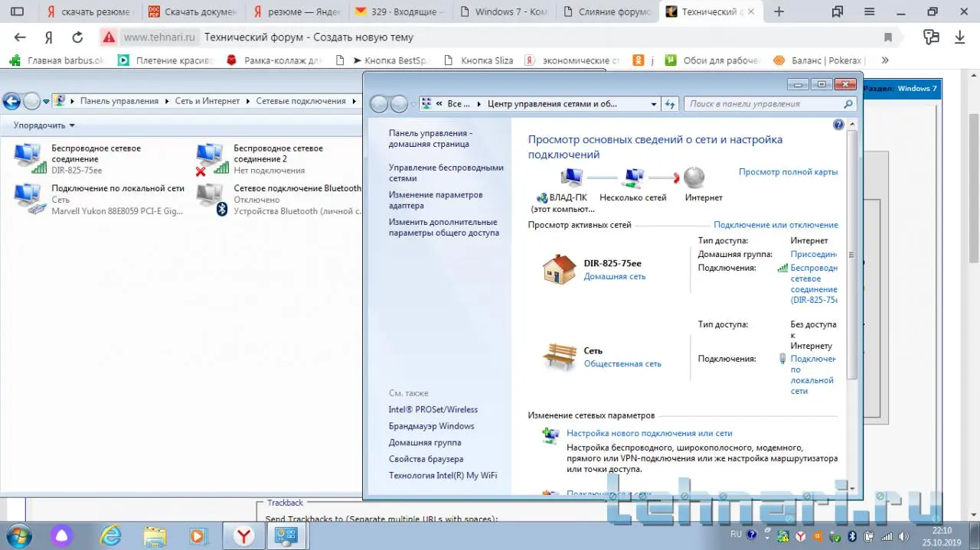Image resolution: width=980 pixels, height=550 pixels.
Task: Change 'Общественная сеть' network type
Action: coord(622,364)
